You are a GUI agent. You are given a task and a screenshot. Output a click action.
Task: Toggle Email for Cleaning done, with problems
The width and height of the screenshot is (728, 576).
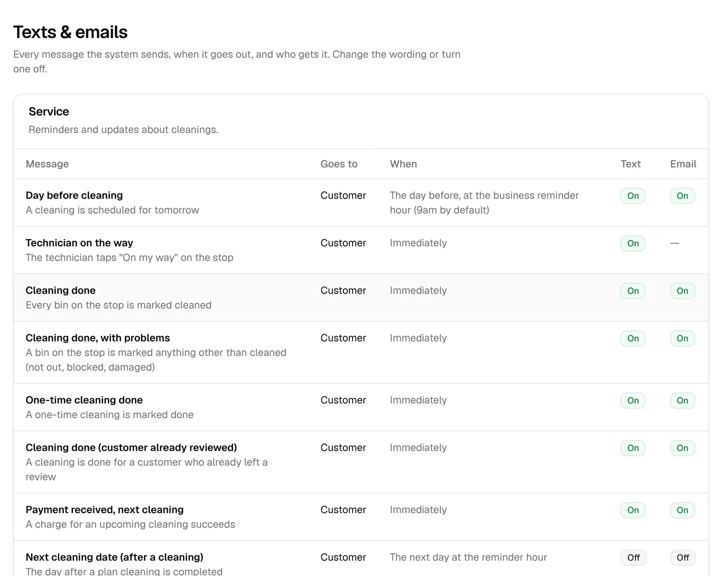pyautogui.click(x=682, y=338)
